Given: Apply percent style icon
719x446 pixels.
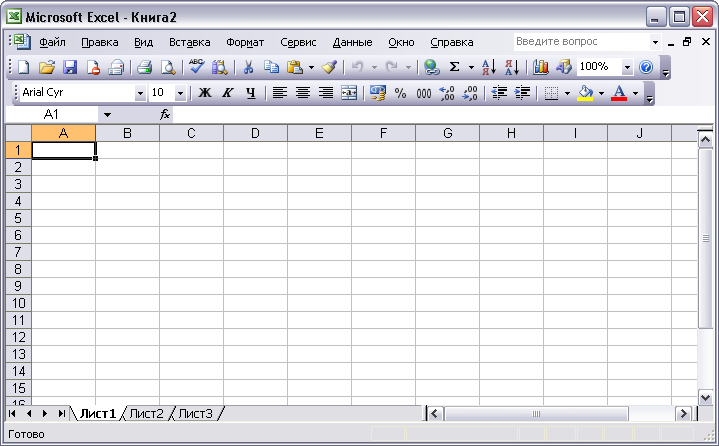Looking at the screenshot, I should coord(400,93).
